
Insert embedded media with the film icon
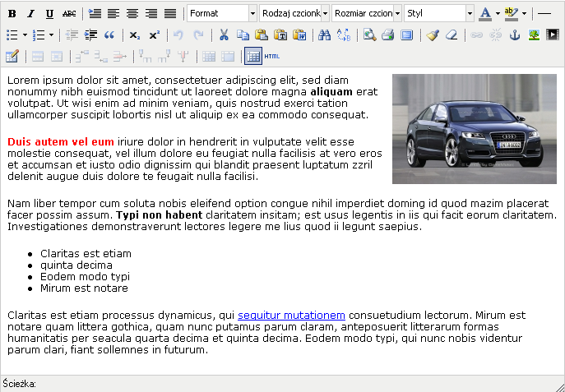pyautogui.click(x=553, y=35)
